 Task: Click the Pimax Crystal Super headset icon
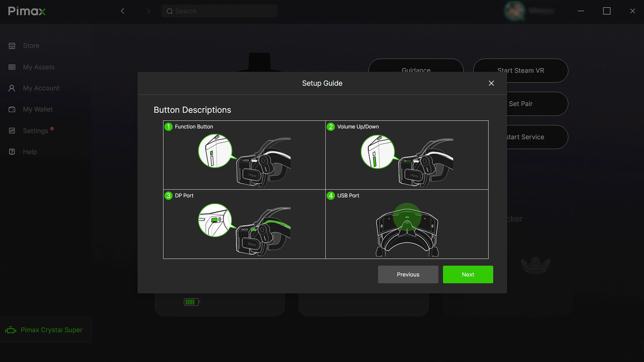(x=10, y=329)
